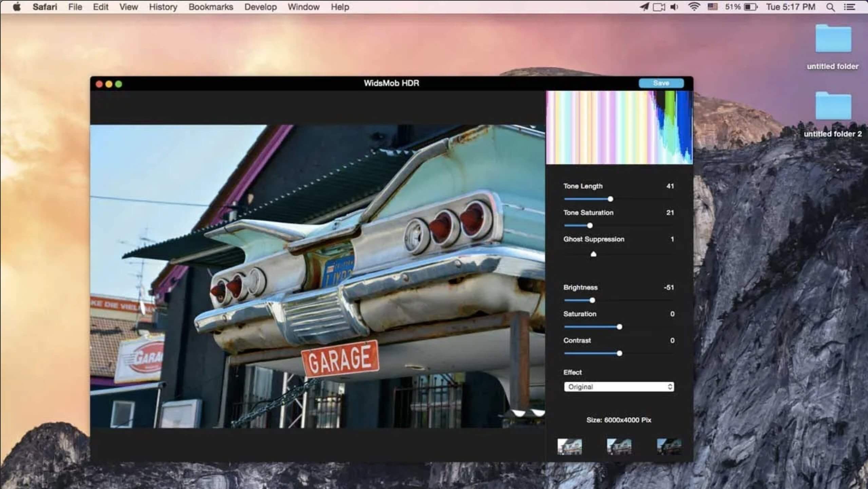Click the US flag input source icon

click(x=712, y=7)
